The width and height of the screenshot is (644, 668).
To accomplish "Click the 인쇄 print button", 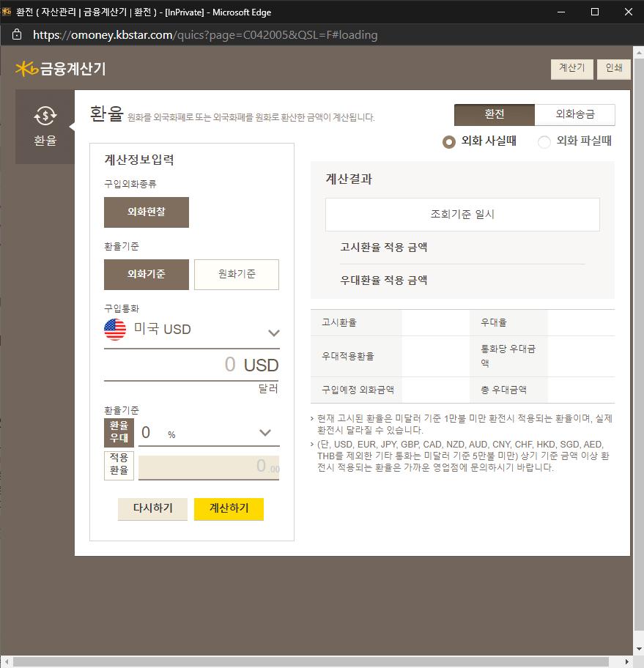I will click(614, 69).
